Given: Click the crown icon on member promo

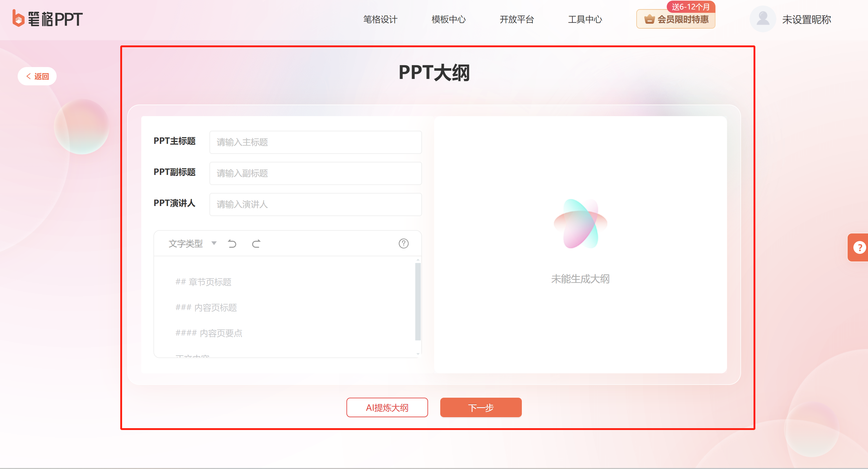Looking at the screenshot, I should (649, 20).
